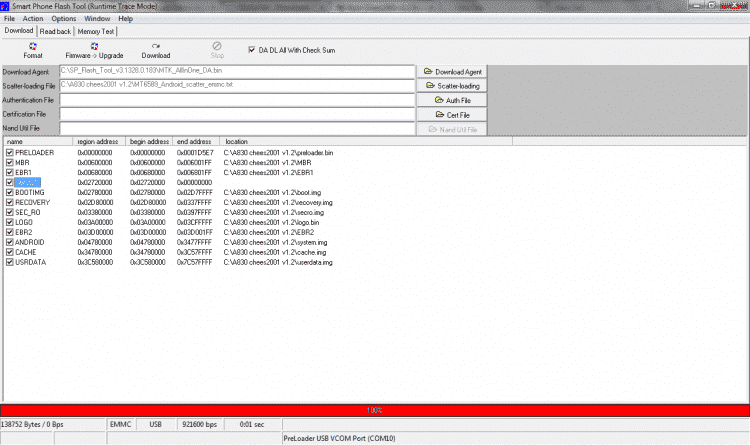
Task: Open the Window menu
Action: click(97, 19)
